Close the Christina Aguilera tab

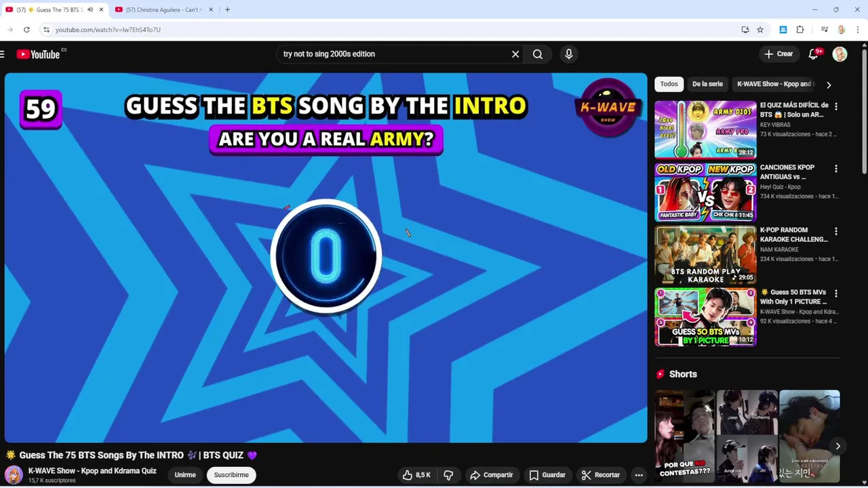point(211,9)
